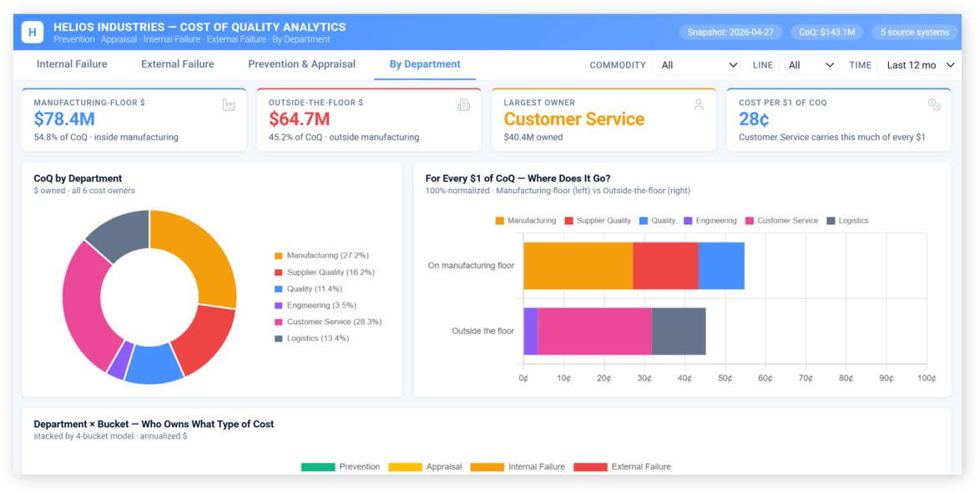Click gray Logistics segment of outside bar

tap(679, 332)
